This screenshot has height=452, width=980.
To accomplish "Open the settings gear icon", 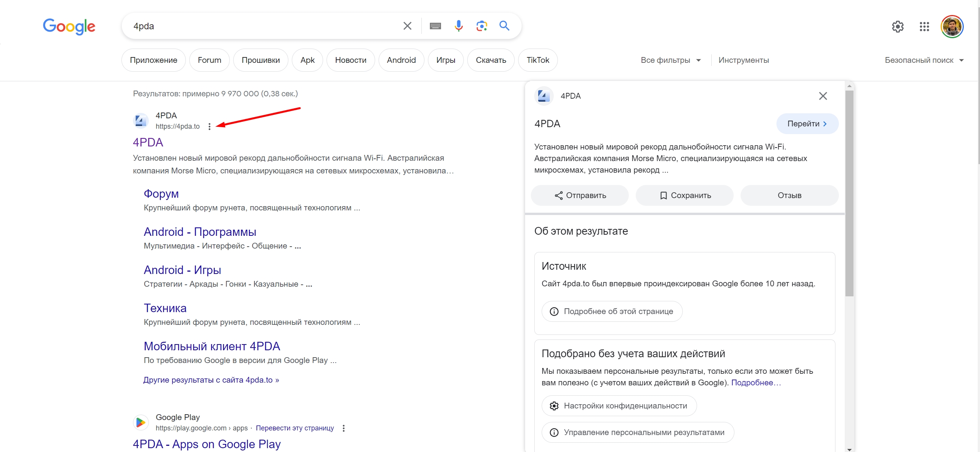I will pos(897,27).
